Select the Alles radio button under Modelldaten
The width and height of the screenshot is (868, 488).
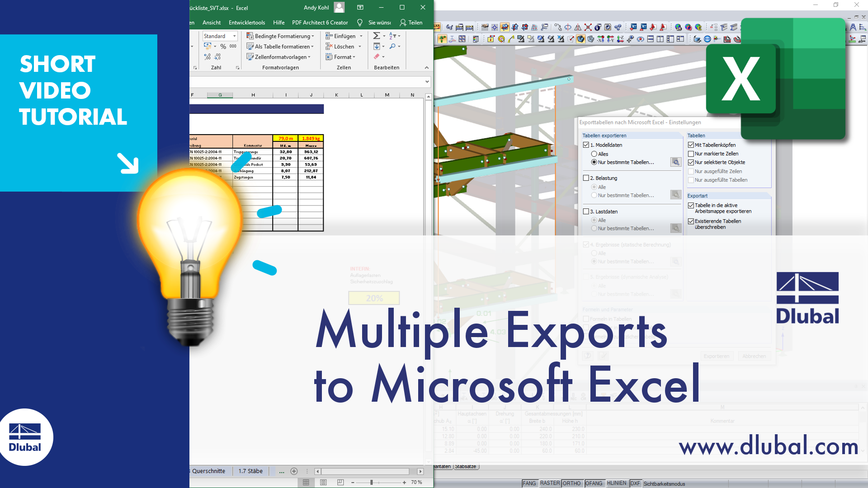pos(594,154)
